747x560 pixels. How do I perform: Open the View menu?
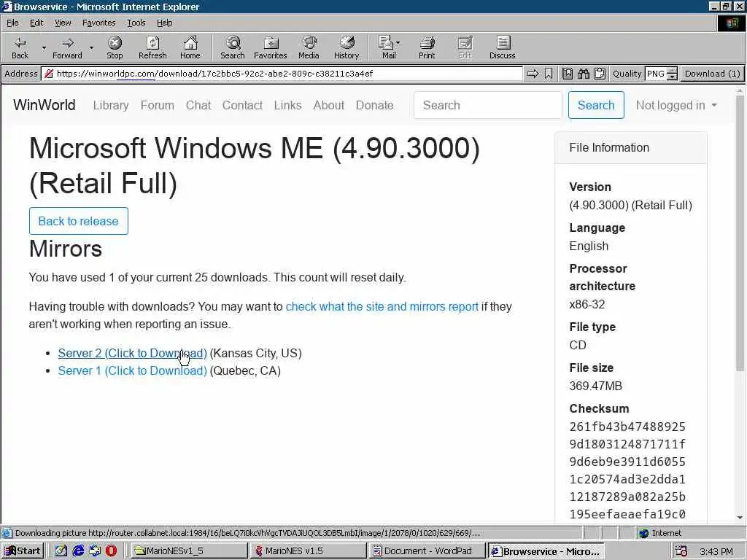[x=63, y=23]
